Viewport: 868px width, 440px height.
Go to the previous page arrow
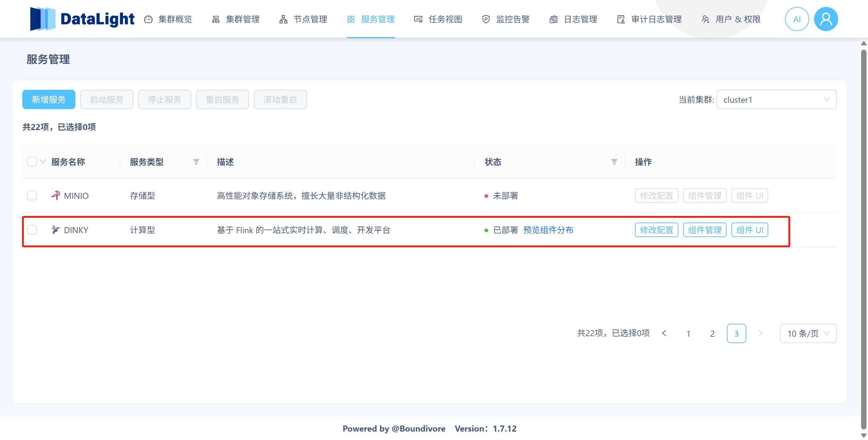click(x=664, y=333)
